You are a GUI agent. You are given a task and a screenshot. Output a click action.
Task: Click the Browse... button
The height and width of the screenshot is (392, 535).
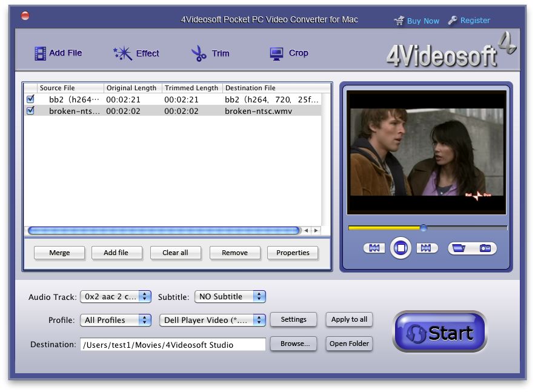(293, 344)
